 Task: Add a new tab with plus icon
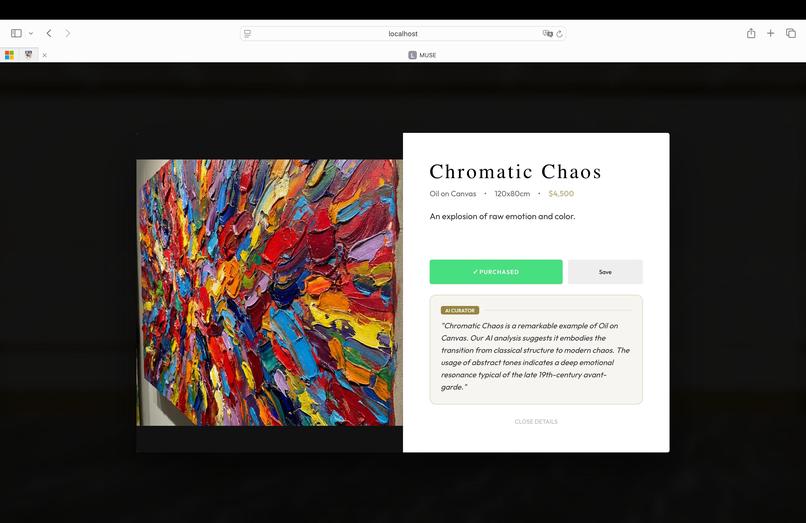tap(771, 33)
